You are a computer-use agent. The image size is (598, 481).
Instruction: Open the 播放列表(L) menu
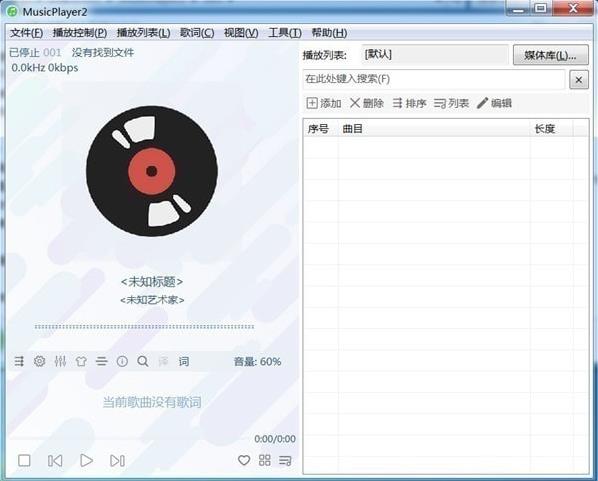(143, 33)
